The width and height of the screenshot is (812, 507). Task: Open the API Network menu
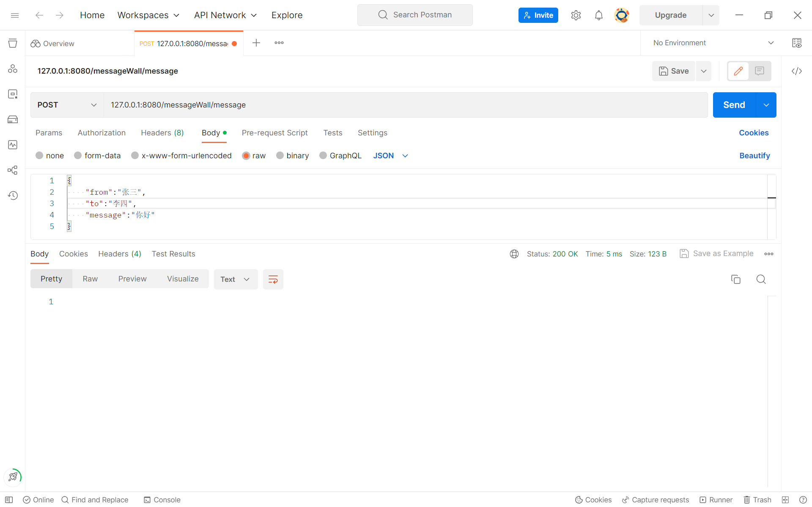coord(225,15)
